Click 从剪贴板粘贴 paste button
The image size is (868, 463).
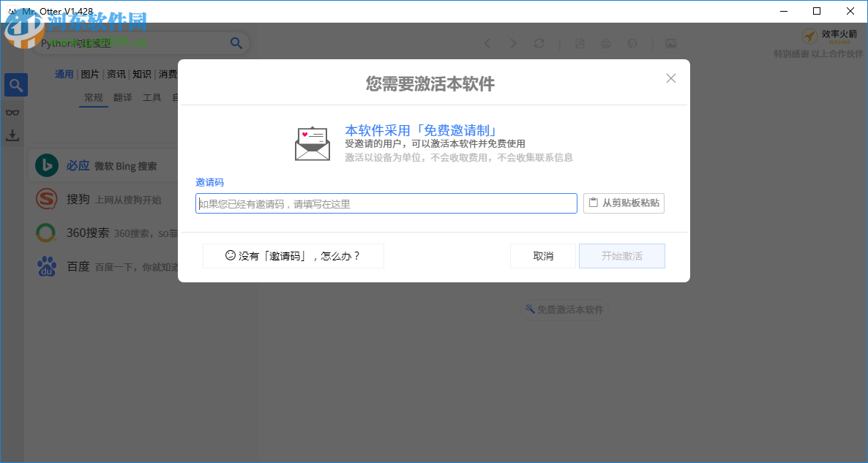pyautogui.click(x=624, y=203)
